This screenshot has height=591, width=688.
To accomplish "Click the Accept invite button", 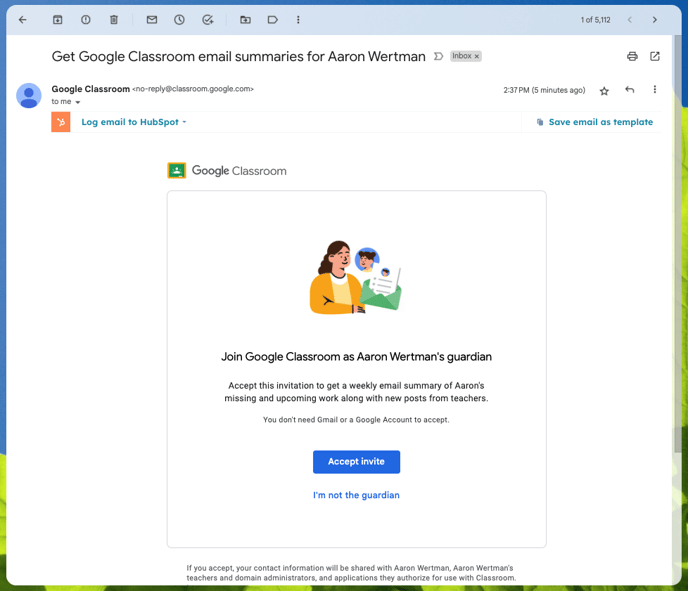I will pyautogui.click(x=356, y=462).
